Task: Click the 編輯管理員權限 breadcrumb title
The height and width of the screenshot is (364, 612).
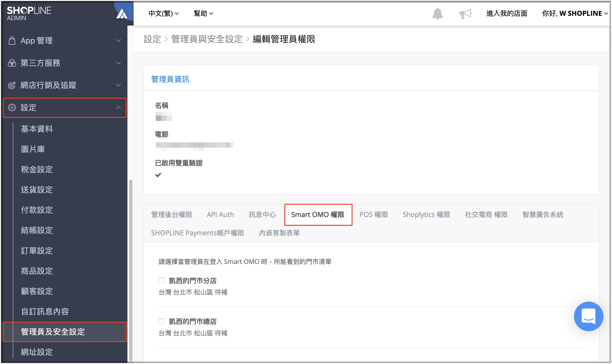Action: pyautogui.click(x=284, y=39)
